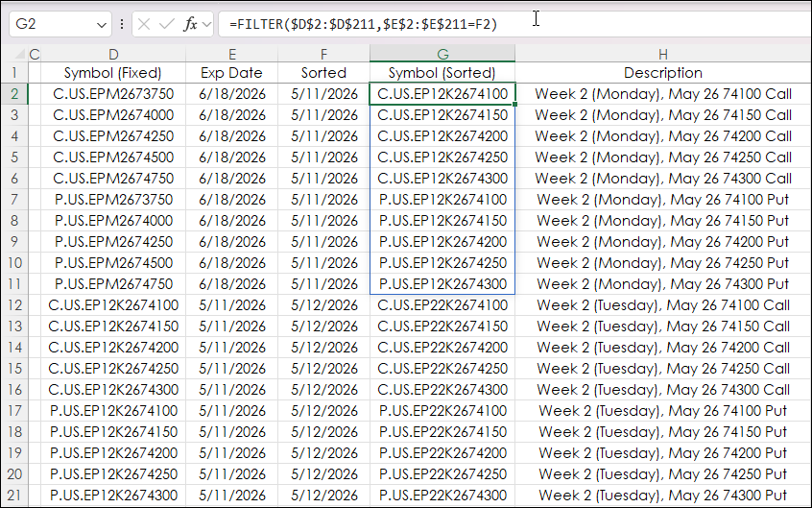The image size is (812, 508).
Task: Select the Symbol (Sorted) header cell
Action: tap(442, 73)
